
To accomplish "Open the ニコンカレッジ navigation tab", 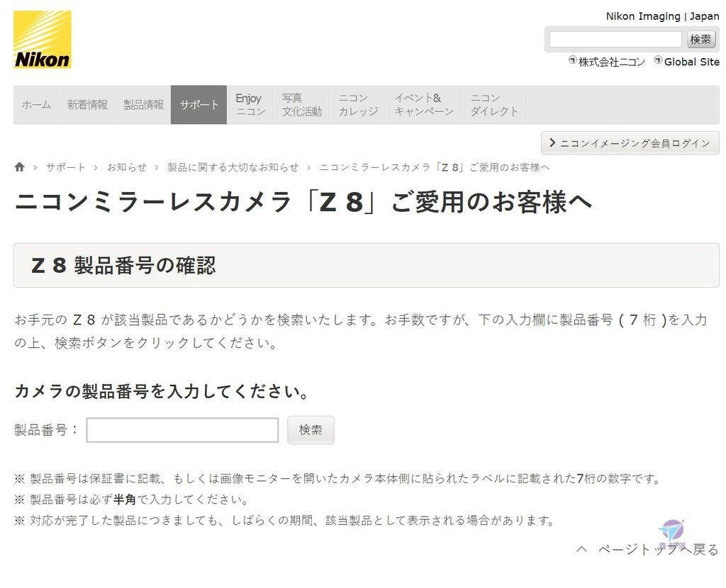I will click(x=358, y=105).
